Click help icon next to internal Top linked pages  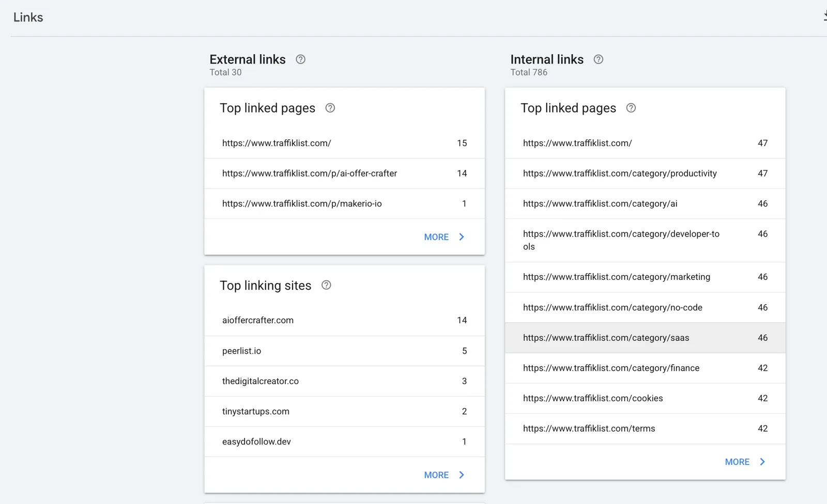[631, 108]
